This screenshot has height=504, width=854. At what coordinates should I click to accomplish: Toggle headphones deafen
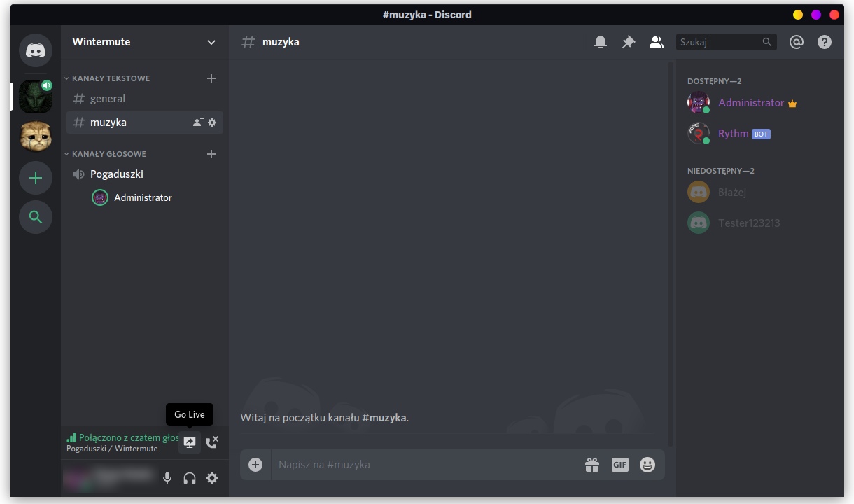tap(190, 479)
